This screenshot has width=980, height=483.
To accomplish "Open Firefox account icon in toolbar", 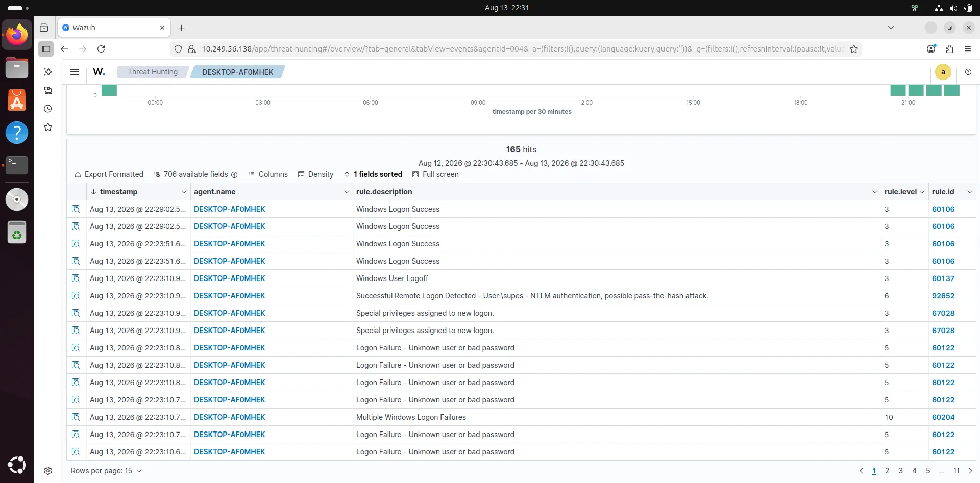I will pyautogui.click(x=931, y=49).
